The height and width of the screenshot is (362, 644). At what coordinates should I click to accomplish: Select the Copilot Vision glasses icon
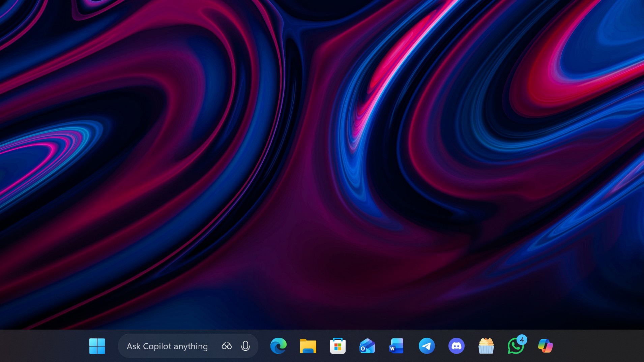[226, 346]
